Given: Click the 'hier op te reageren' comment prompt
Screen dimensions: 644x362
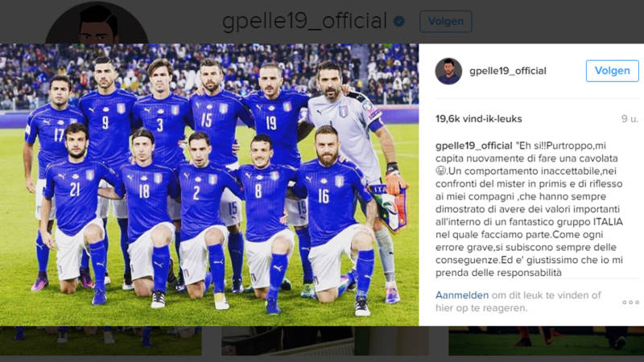Looking at the screenshot, I should [x=481, y=308].
